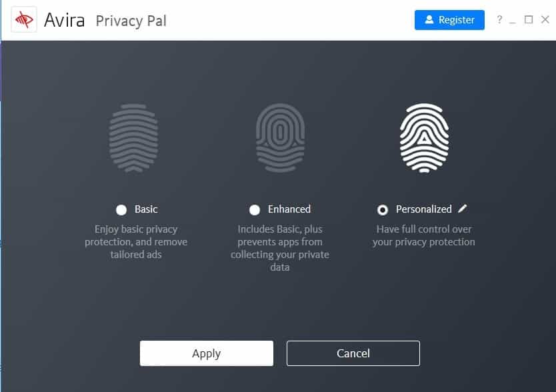Select the Enhanced privacy option
Viewport: 556px width, 392px height.
coord(255,209)
